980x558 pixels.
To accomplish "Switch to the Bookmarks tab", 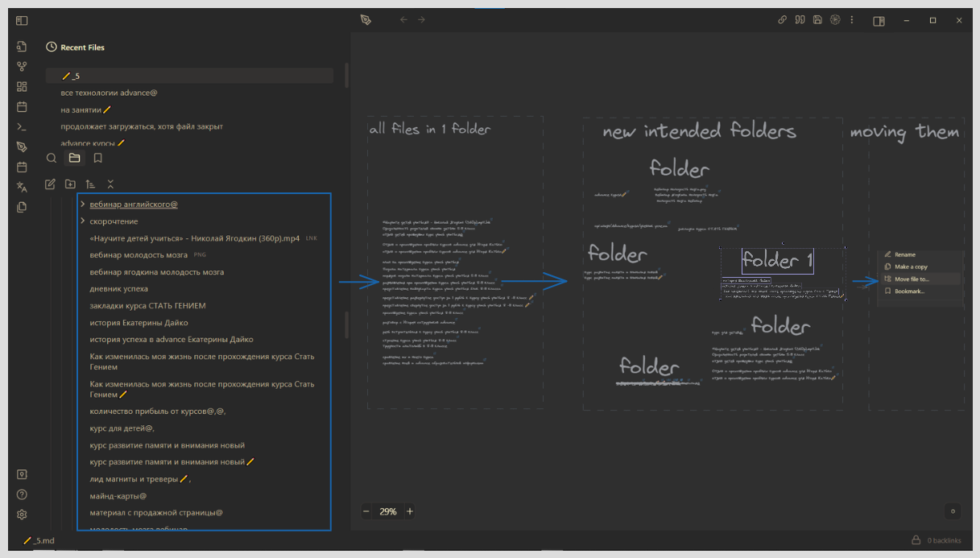I will [97, 158].
